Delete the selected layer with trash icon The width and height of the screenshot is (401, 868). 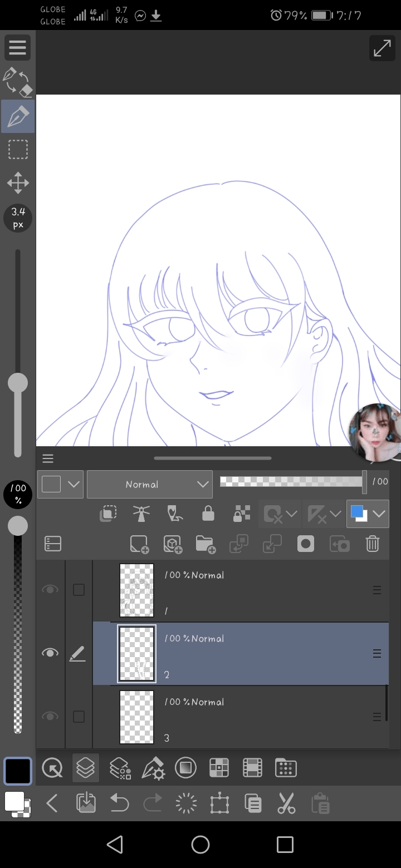pos(373,544)
